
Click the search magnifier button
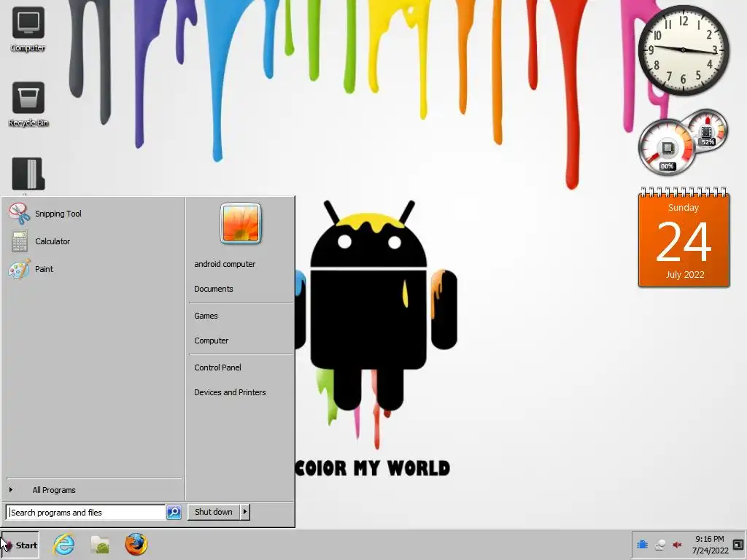point(174,513)
